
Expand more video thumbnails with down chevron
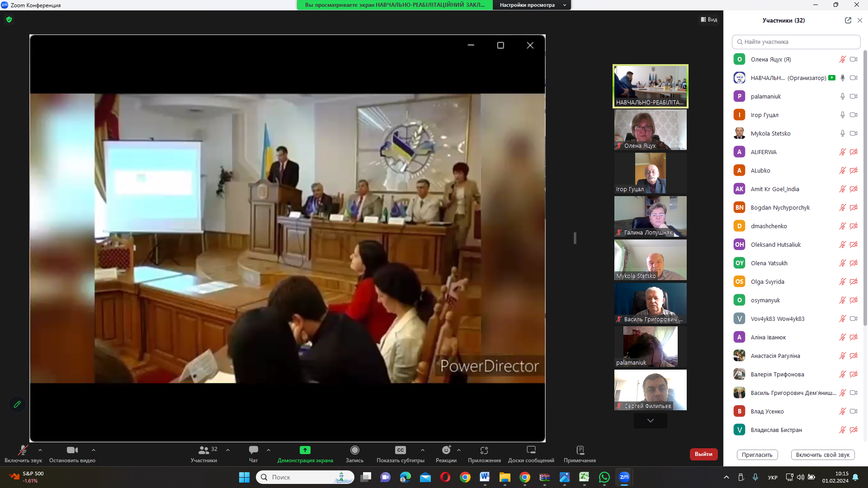(650, 421)
